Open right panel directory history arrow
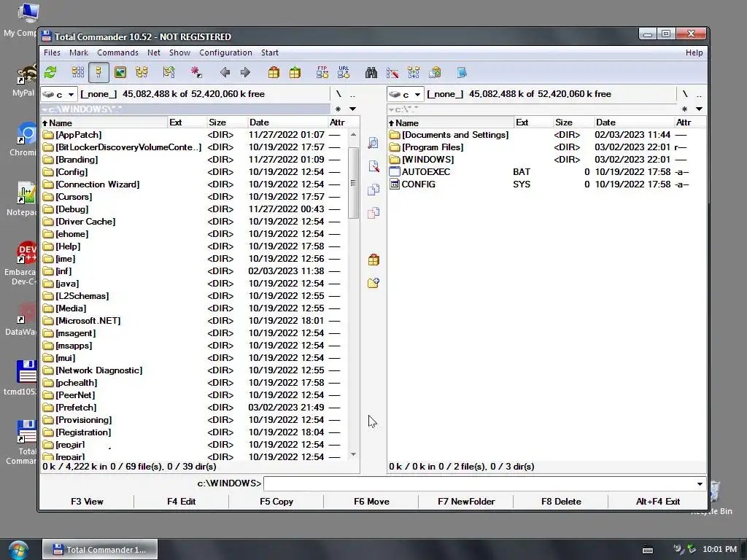The image size is (747, 560). (699, 109)
